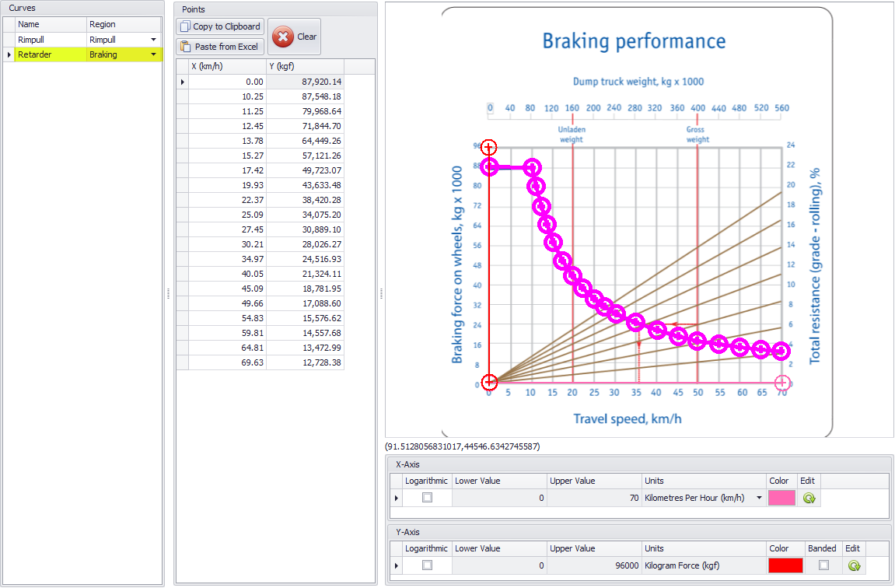895x588 pixels.
Task: Expand the X-Axis units dropdown
Action: pyautogui.click(x=759, y=499)
